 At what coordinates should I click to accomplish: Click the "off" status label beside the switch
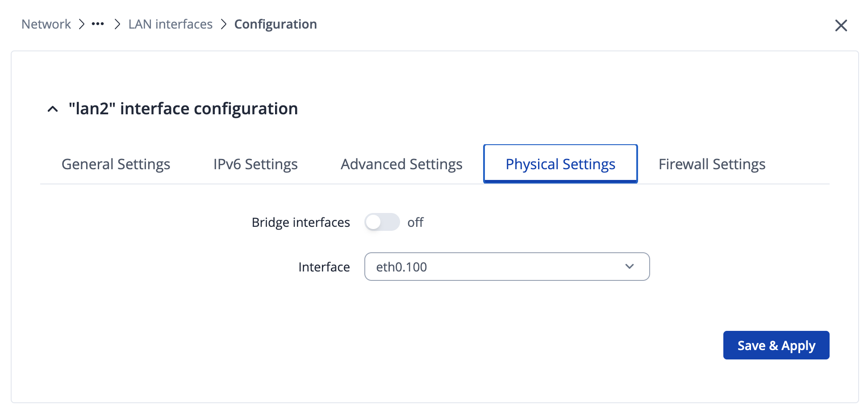click(415, 222)
